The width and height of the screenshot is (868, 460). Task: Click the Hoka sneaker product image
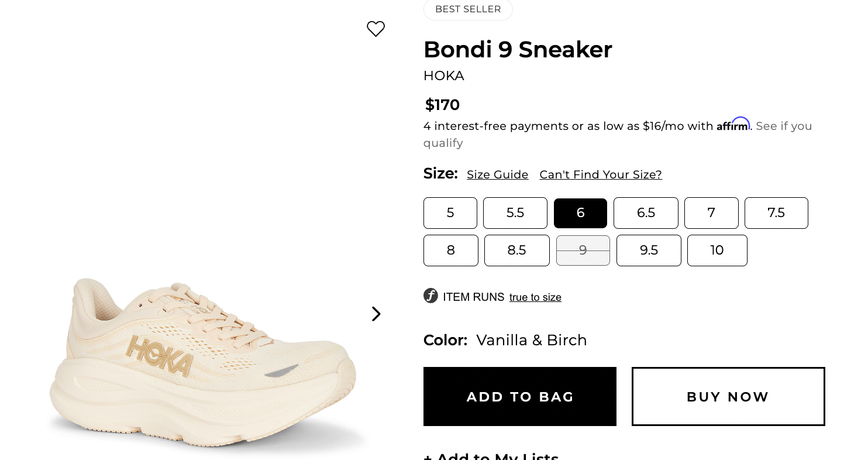202,363
